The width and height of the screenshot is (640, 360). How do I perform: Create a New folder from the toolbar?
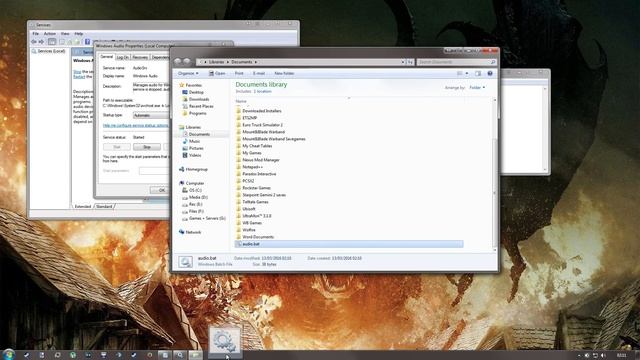(284, 73)
